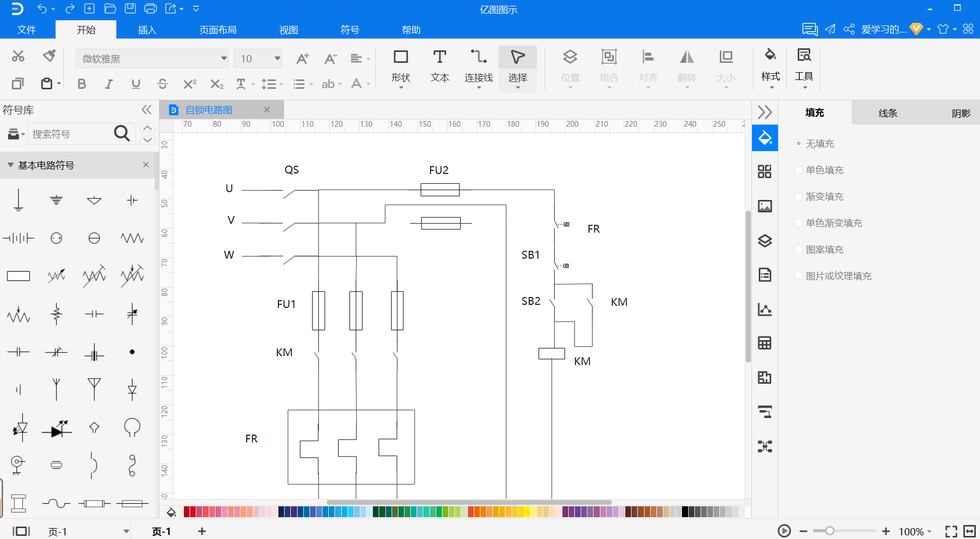The width and height of the screenshot is (980, 539).
Task: Click the Cut scissors icon
Action: click(18, 56)
